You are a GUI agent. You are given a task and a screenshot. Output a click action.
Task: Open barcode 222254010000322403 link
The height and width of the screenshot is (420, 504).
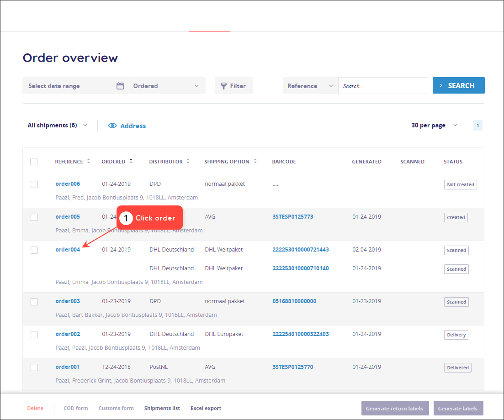coord(301,334)
